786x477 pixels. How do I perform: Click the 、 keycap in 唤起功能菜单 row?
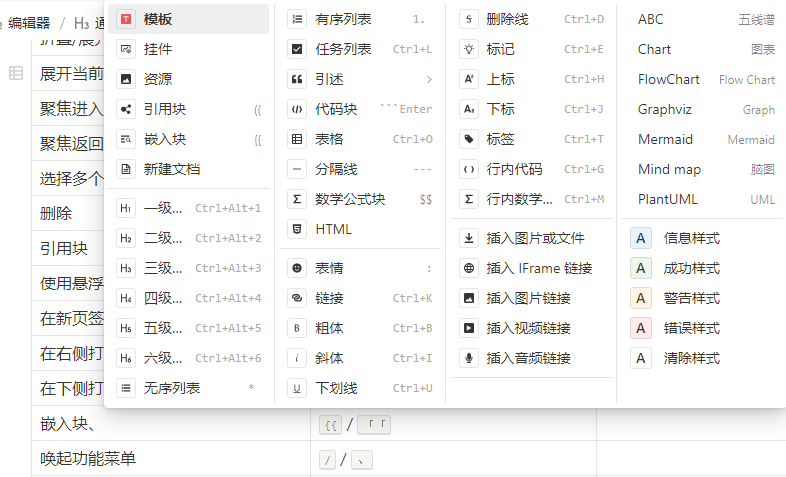coord(362,459)
